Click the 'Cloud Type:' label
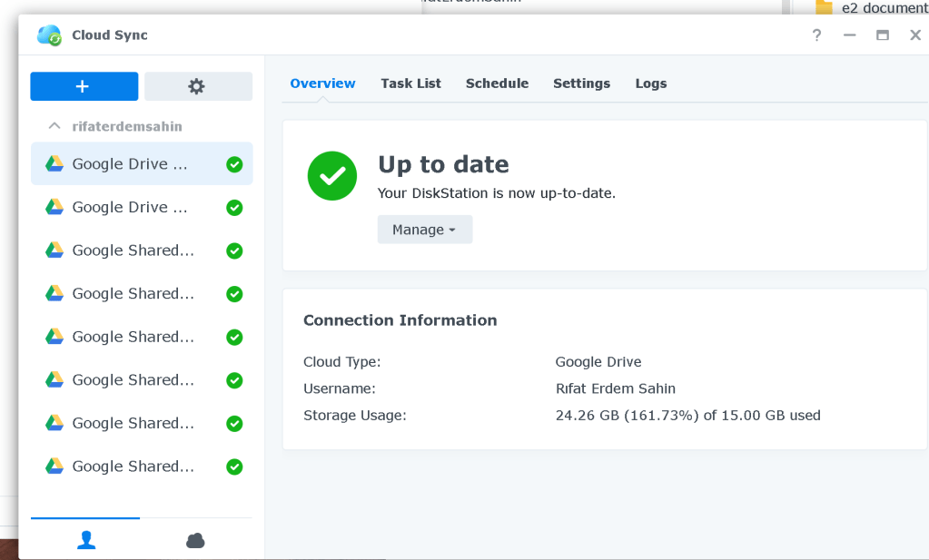This screenshot has width=929, height=560. point(341,362)
